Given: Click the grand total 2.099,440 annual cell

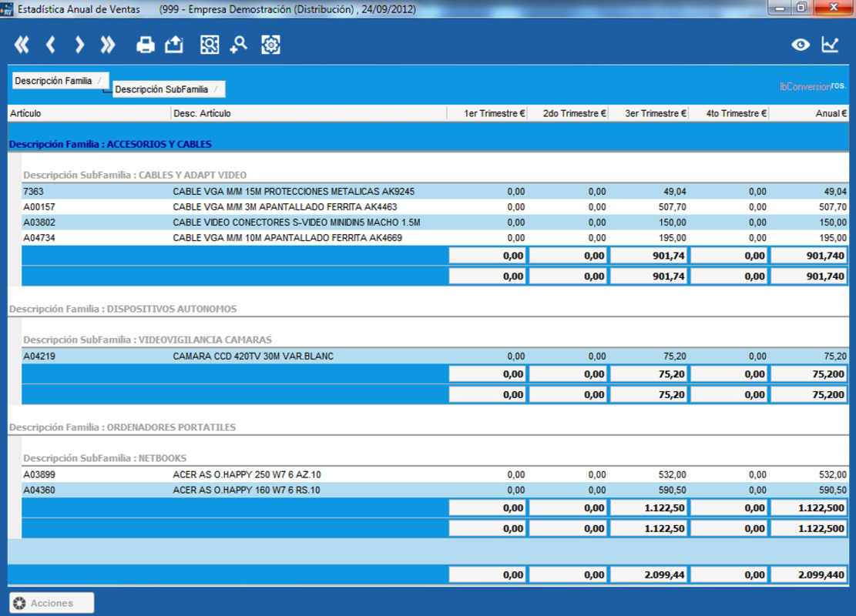Looking at the screenshot, I should 808,574.
